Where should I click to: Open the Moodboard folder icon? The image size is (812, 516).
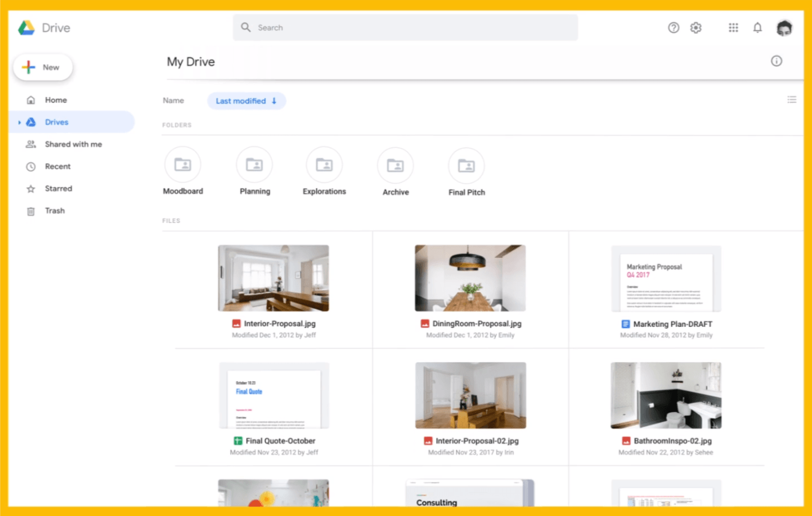click(183, 165)
